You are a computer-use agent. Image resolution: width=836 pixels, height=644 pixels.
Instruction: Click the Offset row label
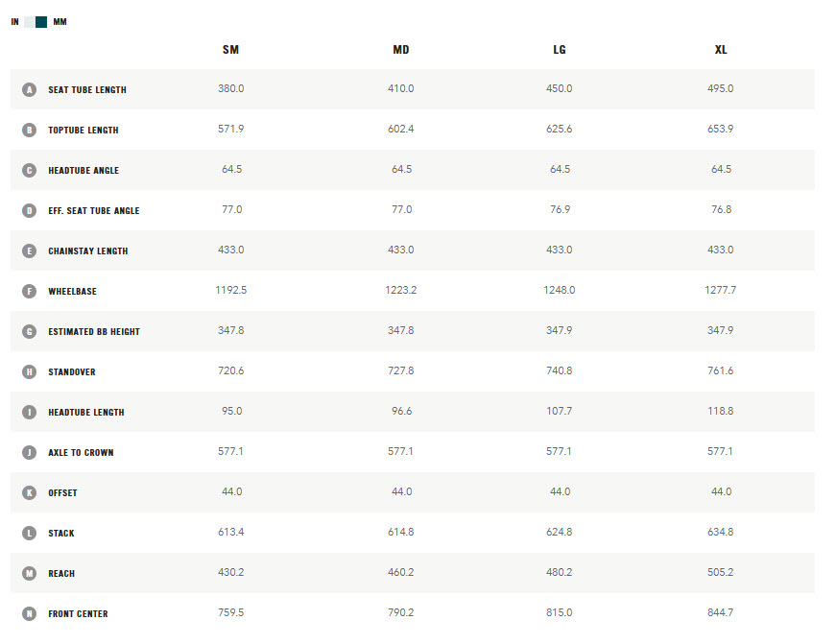63,492
